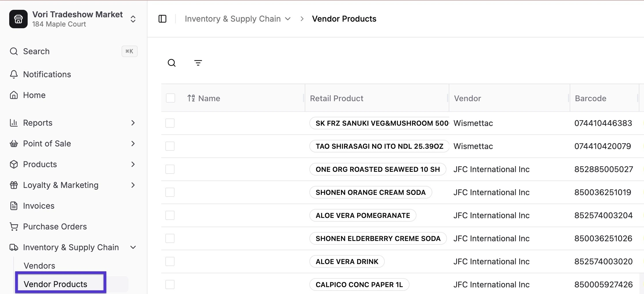
Task: Open the store switcher dropdown
Action: pos(133,19)
